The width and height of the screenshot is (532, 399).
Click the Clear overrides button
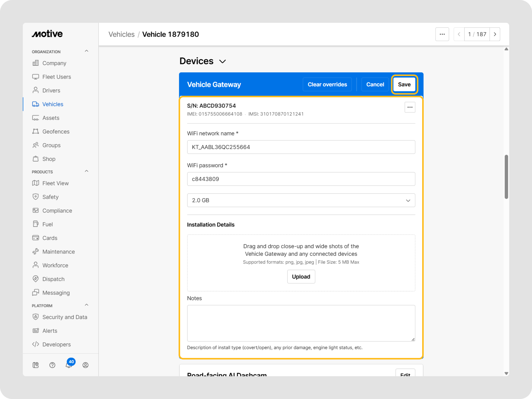pyautogui.click(x=327, y=85)
